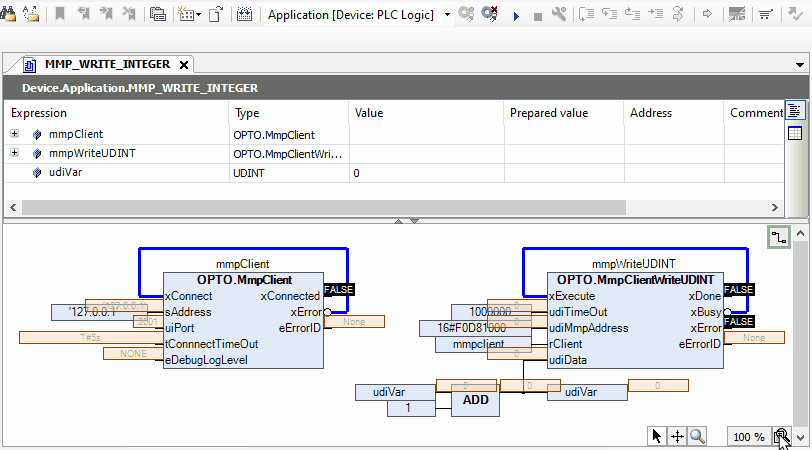Select the MMP_WRITE_INTEGER editor tab
This screenshot has height=450, width=812.
pos(107,64)
